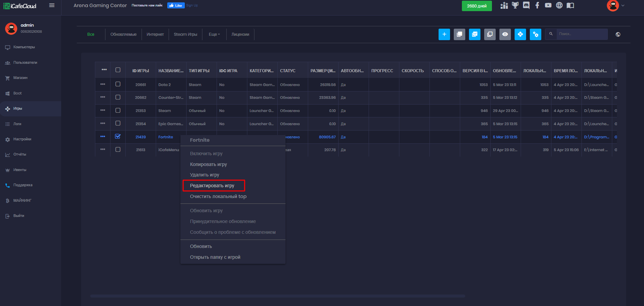Open the three-dots menu in table header

[x=104, y=69]
